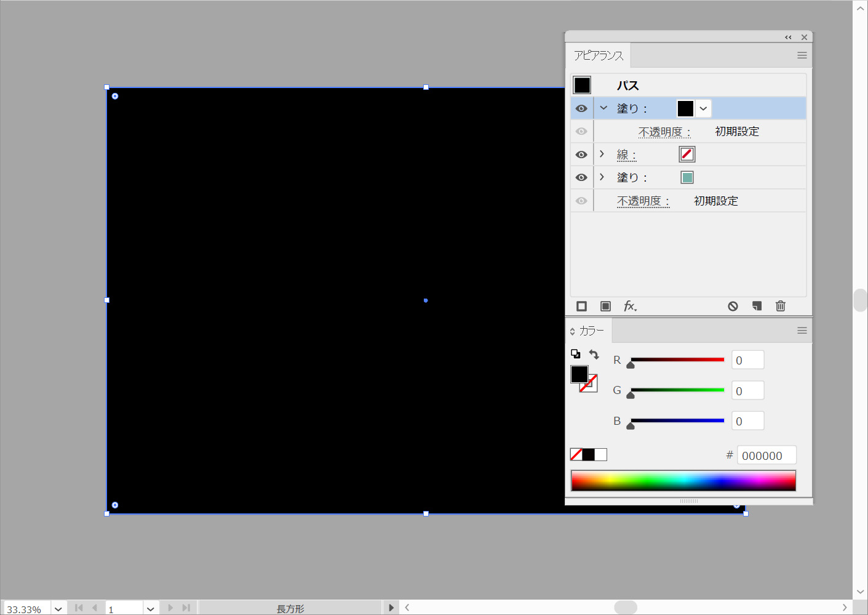Click the Add New Fill icon
Viewport: 868px width, 615px height.
click(x=605, y=306)
